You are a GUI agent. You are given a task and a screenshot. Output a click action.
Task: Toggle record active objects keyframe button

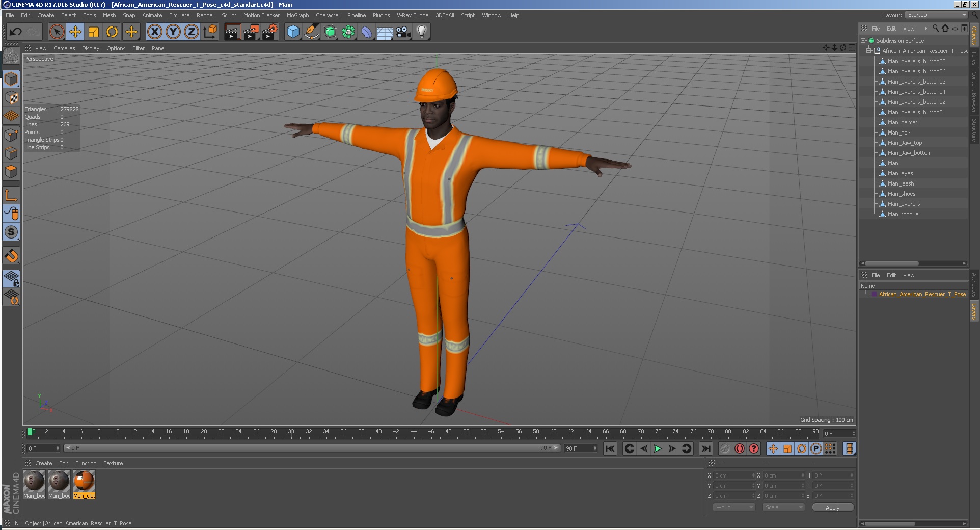tap(725, 448)
